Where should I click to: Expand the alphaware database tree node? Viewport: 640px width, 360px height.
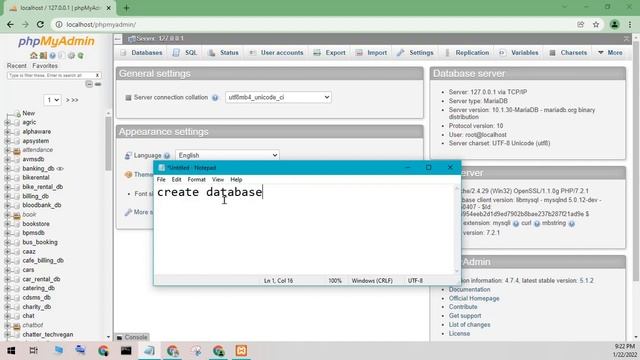pos(7,132)
